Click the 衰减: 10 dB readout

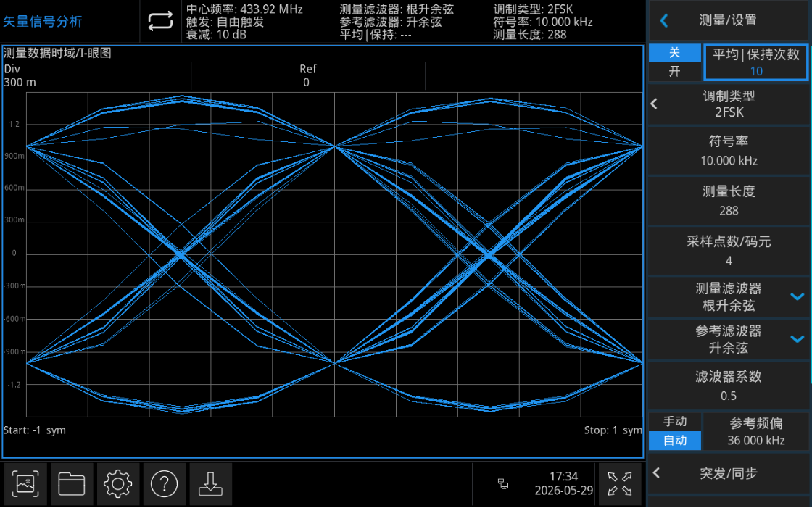click(216, 35)
